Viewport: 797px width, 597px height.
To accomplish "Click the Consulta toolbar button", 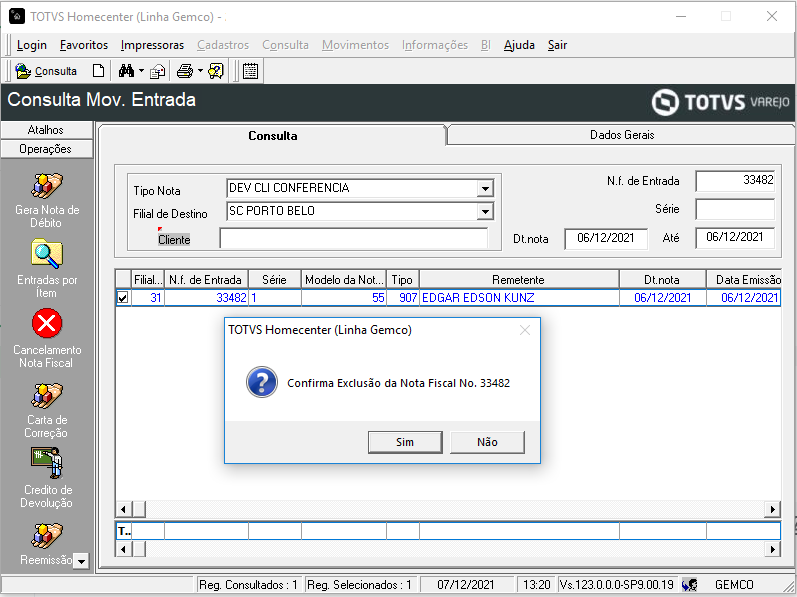I will click(x=46, y=71).
